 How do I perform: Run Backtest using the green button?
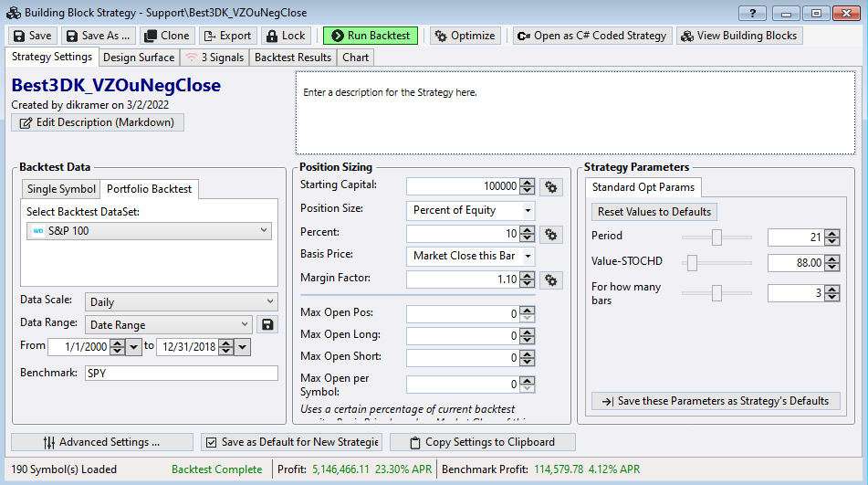[x=370, y=36]
